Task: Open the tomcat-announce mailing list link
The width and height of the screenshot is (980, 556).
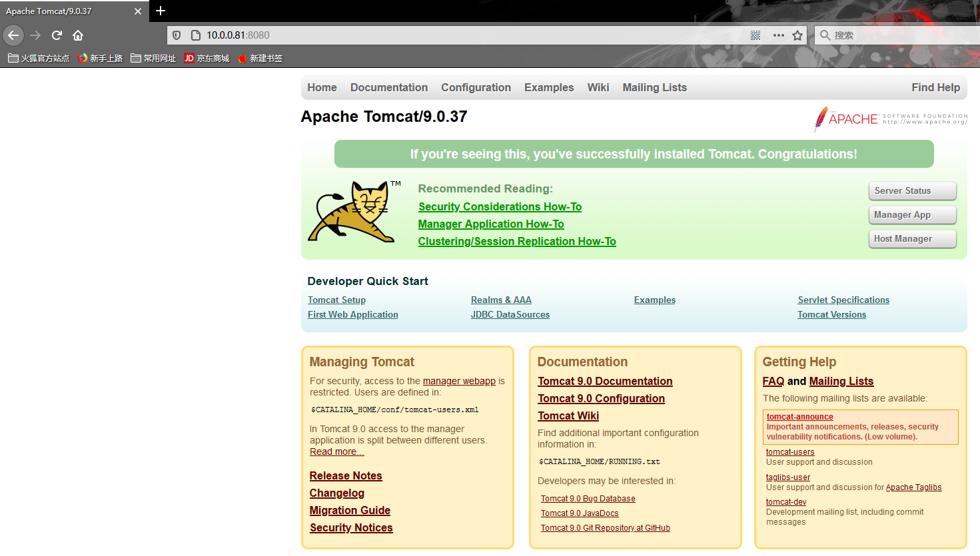Action: click(x=799, y=416)
